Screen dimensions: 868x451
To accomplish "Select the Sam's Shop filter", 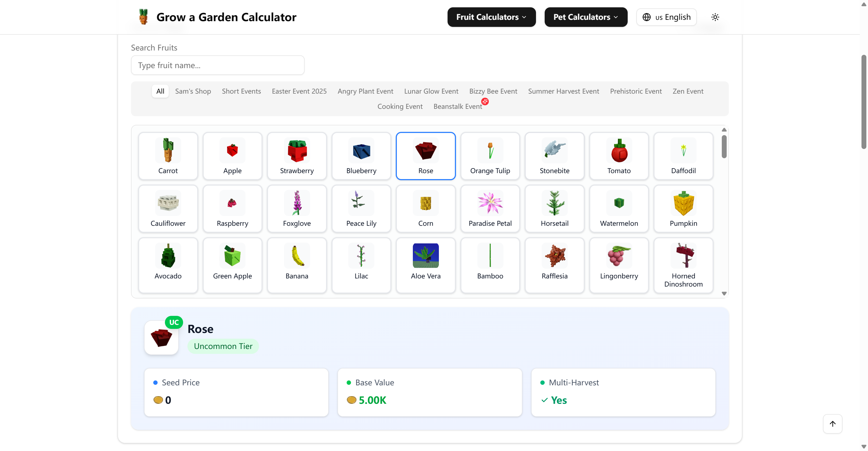I will click(193, 91).
